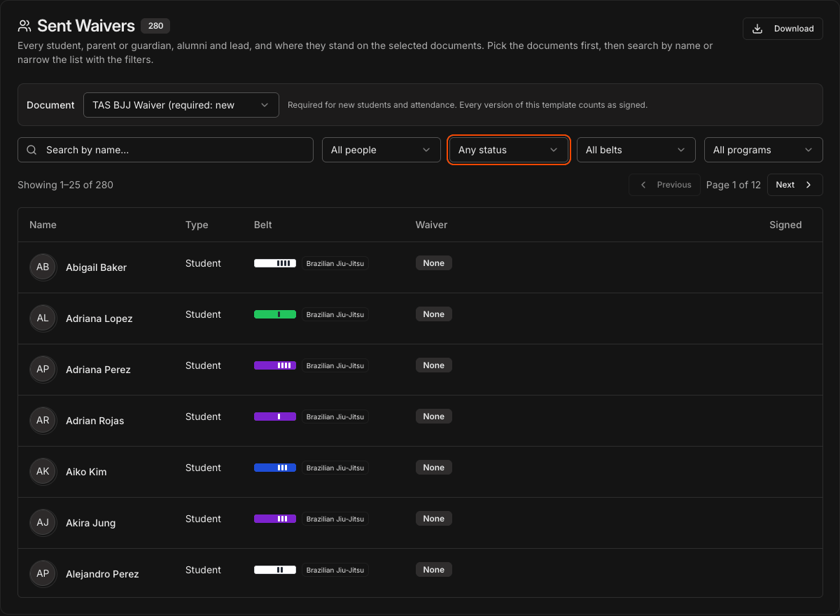The image size is (840, 616).
Task: Click Brazilian Jiu-Jitsu tag in Adriana Lopez's row
Action: pos(335,315)
